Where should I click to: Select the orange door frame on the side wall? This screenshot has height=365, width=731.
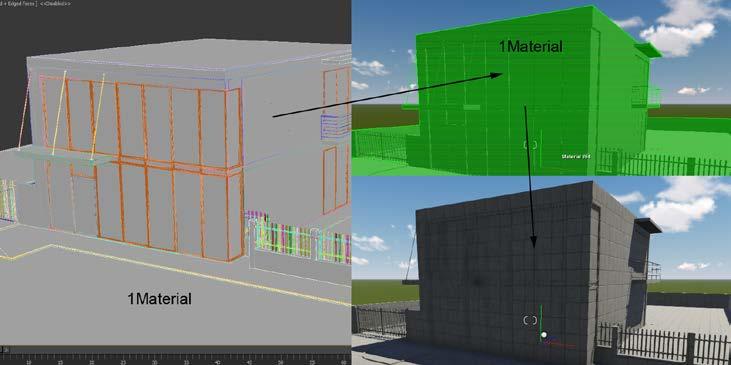click(x=330, y=179)
